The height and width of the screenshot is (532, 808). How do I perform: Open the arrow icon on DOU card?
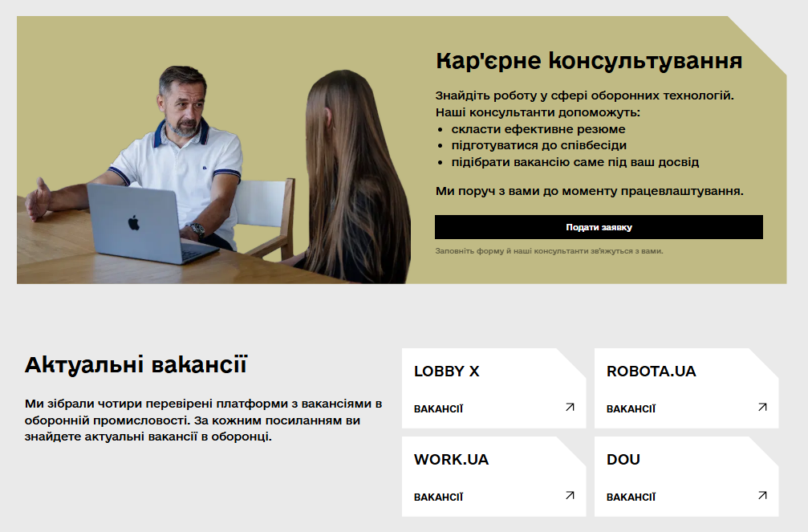click(762, 495)
